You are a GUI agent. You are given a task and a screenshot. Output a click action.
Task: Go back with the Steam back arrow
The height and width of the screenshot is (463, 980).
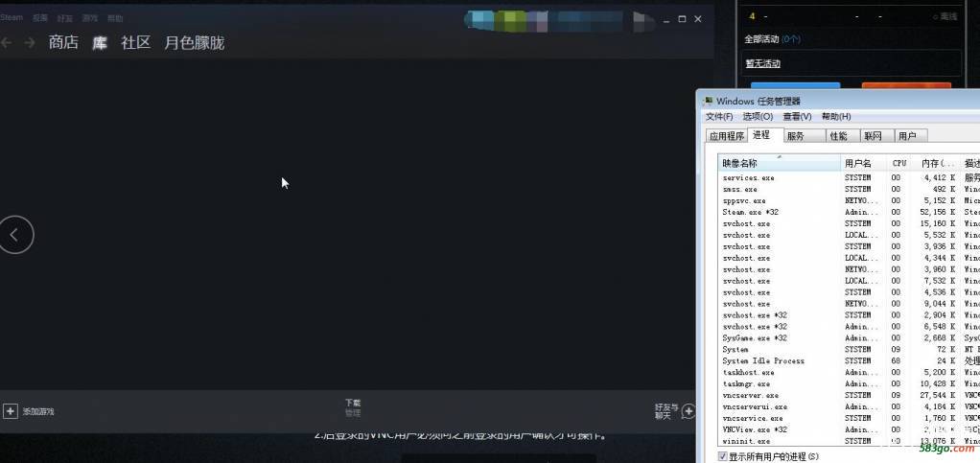click(x=7, y=42)
